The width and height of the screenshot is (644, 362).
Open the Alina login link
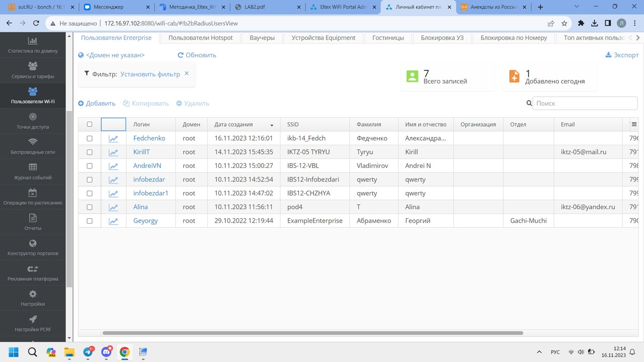141,207
